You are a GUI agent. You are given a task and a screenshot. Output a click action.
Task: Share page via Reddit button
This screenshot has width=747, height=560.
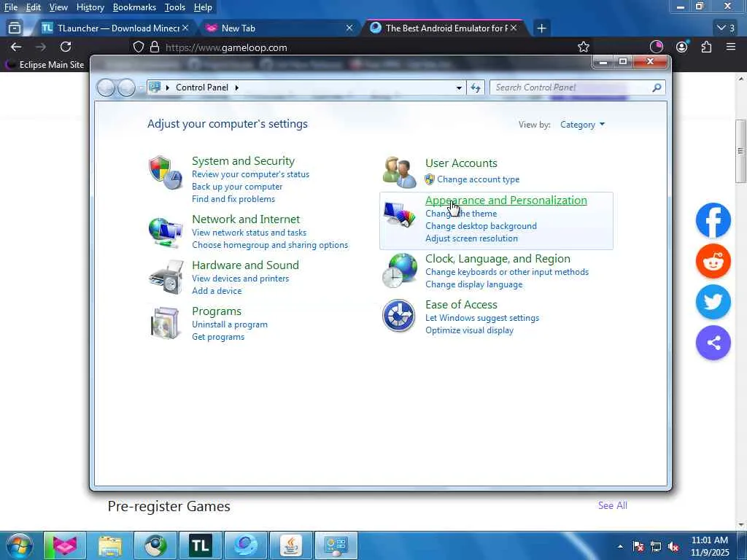tap(713, 261)
